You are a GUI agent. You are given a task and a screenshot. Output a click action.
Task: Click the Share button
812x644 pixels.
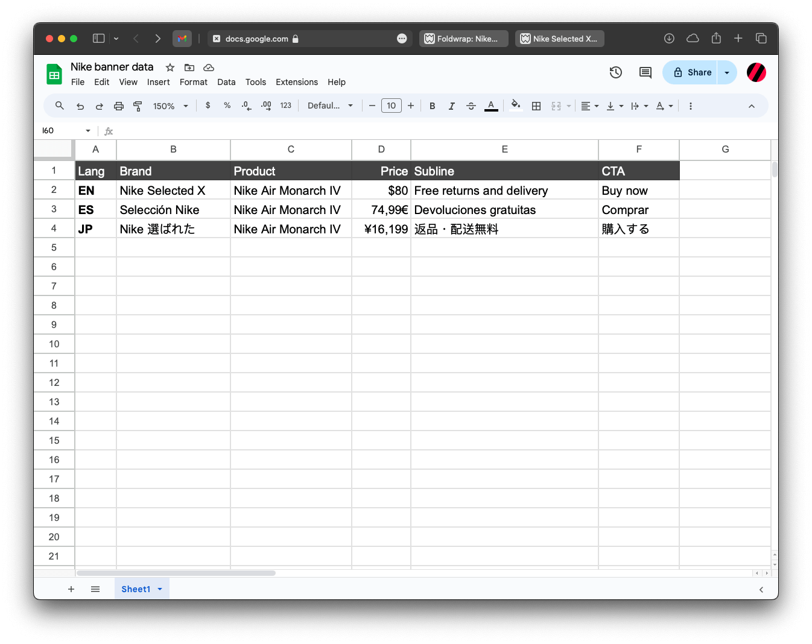coord(691,72)
